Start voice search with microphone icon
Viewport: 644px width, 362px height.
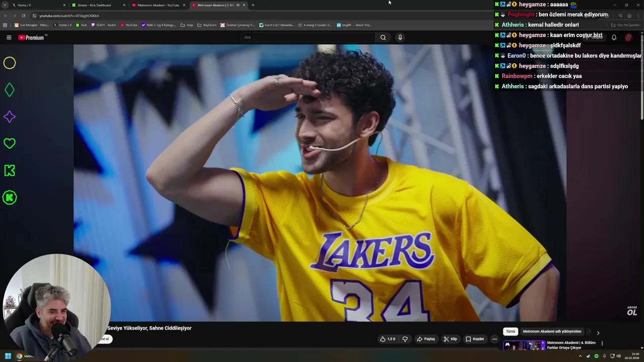[x=400, y=37]
